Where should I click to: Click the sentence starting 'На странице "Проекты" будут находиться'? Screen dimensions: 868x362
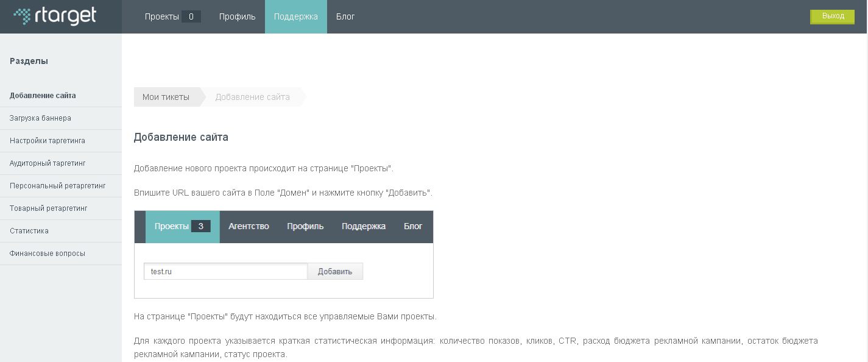pos(285,317)
